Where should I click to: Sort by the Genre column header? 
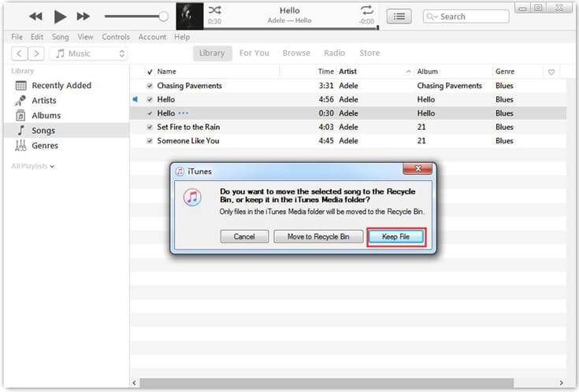pos(505,72)
